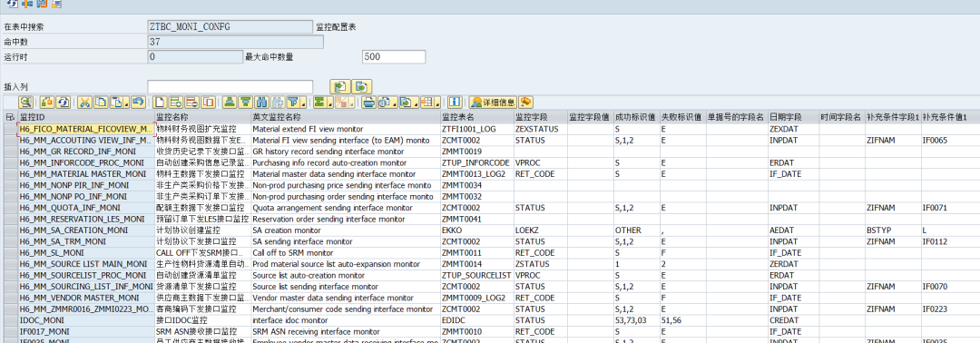Click the Delete row icon with minus
The width and height of the screenshot is (980, 343).
coord(191,102)
